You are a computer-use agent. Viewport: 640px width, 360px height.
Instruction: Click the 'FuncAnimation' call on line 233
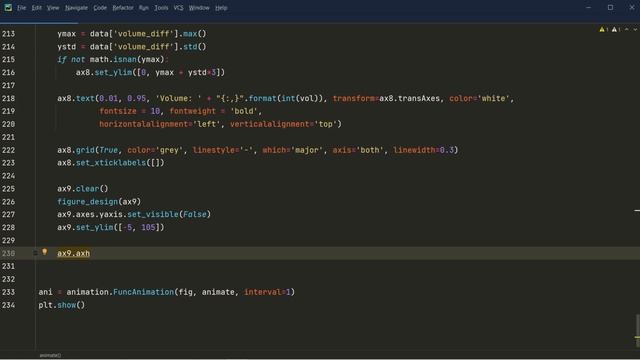[x=143, y=292]
